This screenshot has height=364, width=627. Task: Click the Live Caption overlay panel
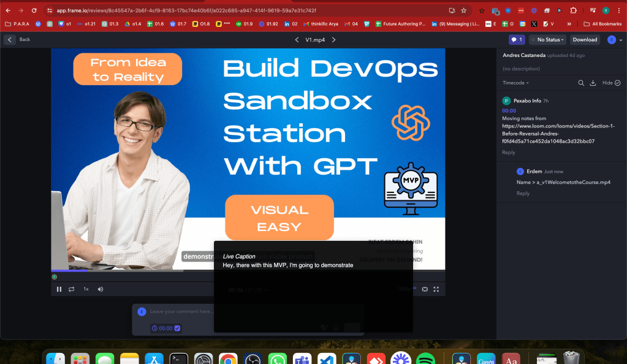(x=313, y=286)
